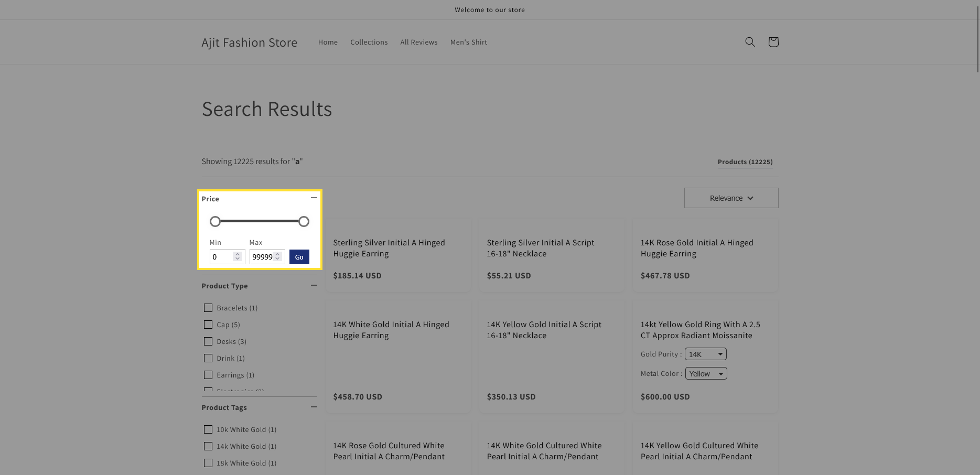Go to Collections in the navigation menu
Image resolution: width=980 pixels, height=475 pixels.
point(369,42)
